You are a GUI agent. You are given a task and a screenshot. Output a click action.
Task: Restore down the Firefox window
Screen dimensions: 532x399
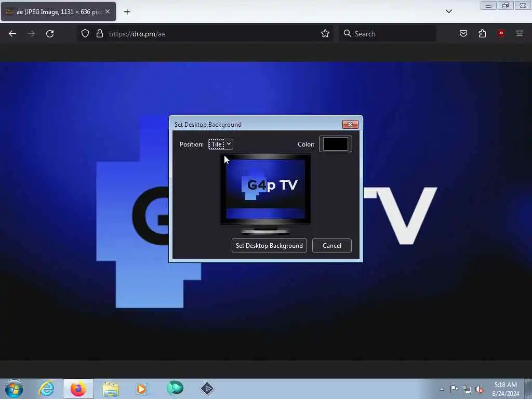click(506, 6)
